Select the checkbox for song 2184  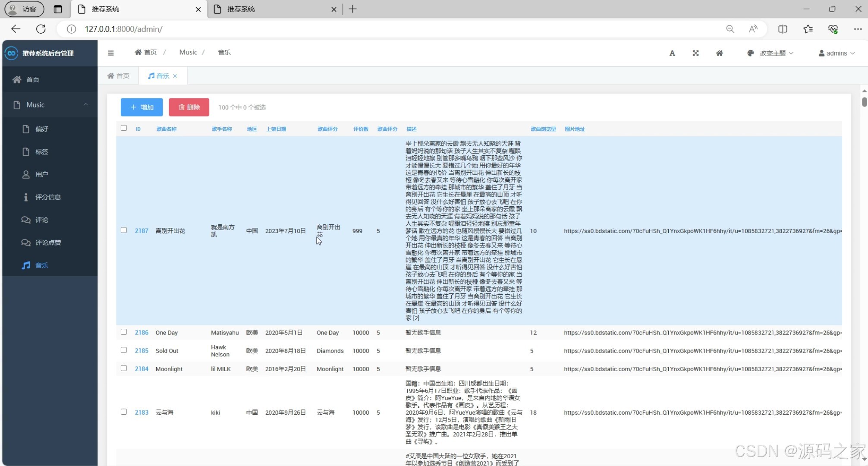tap(124, 368)
